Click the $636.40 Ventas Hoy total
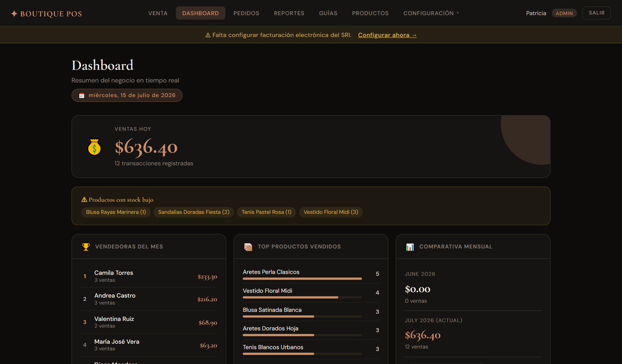Viewport: 622px width, 364px height. (x=146, y=148)
